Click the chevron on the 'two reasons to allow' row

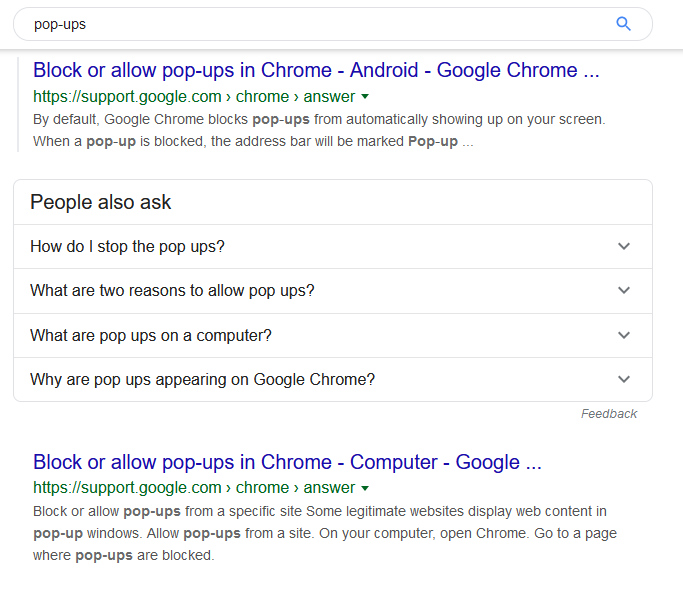click(624, 291)
